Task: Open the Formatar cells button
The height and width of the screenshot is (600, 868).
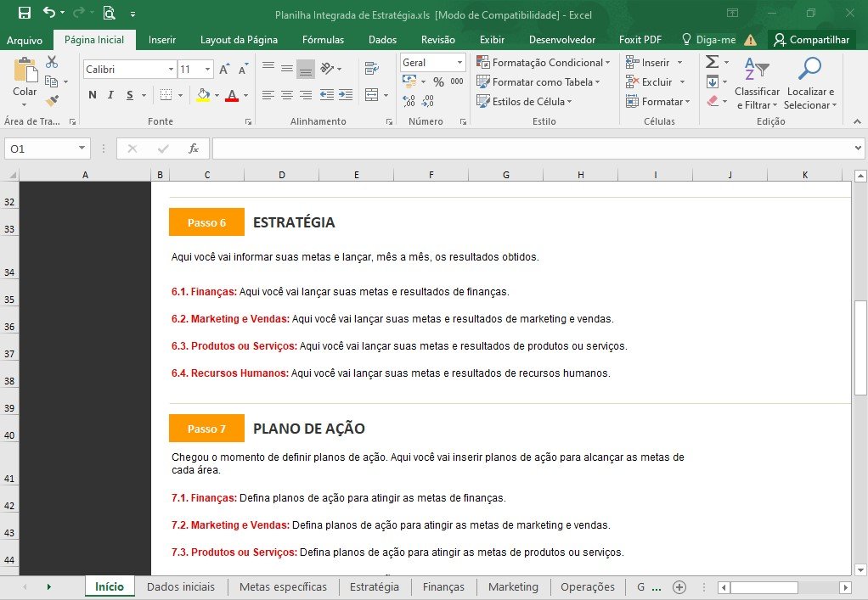Action: click(657, 101)
